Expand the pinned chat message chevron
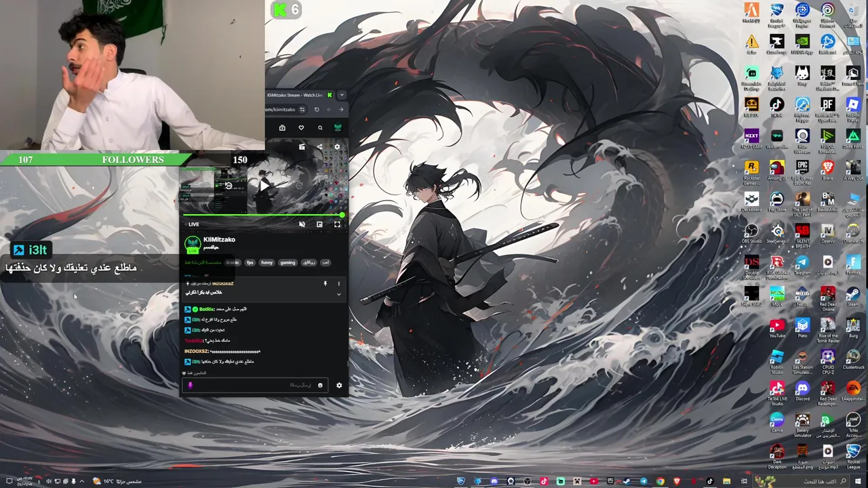The height and width of the screenshot is (488, 868). click(339, 294)
